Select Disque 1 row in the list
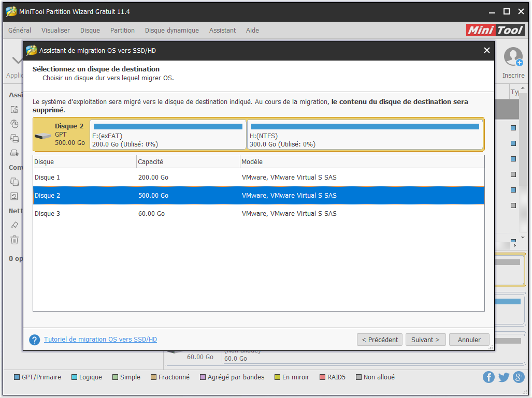 [x=258, y=178]
